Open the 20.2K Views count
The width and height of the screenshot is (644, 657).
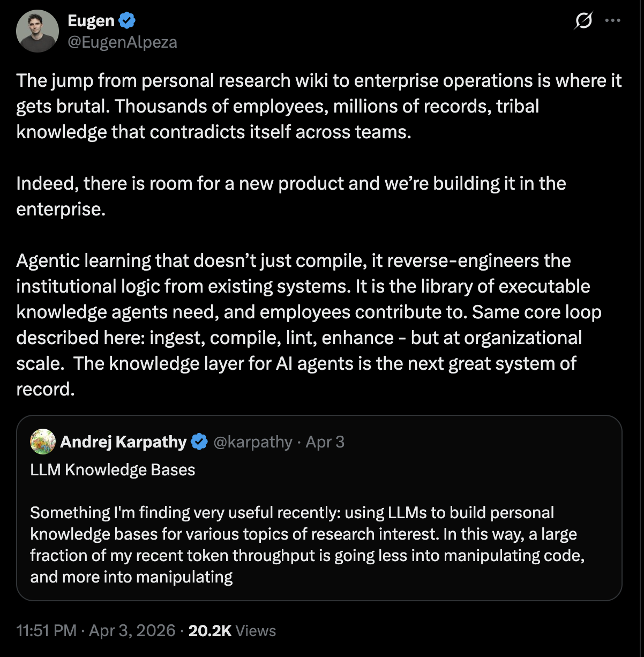pos(210,630)
